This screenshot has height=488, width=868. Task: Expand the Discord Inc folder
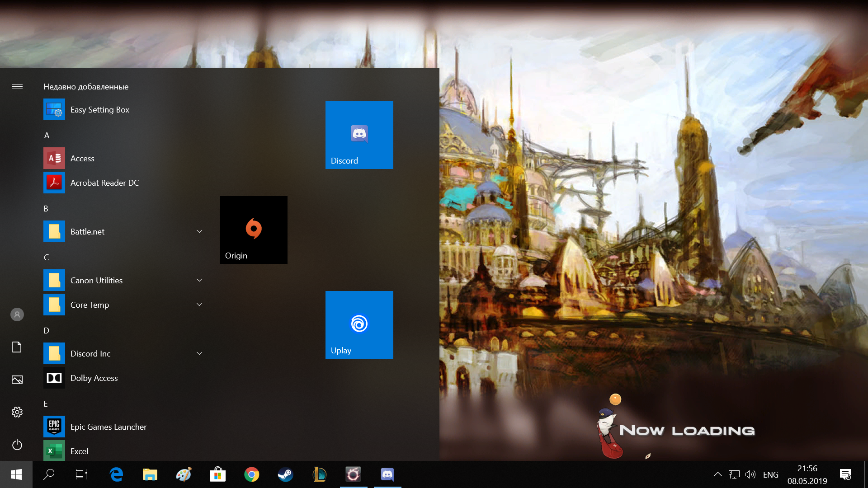pyautogui.click(x=199, y=353)
